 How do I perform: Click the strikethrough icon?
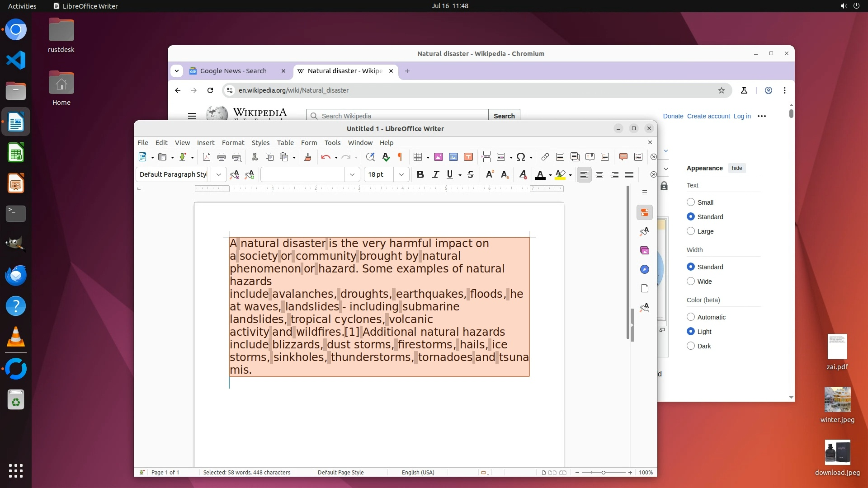tap(470, 174)
